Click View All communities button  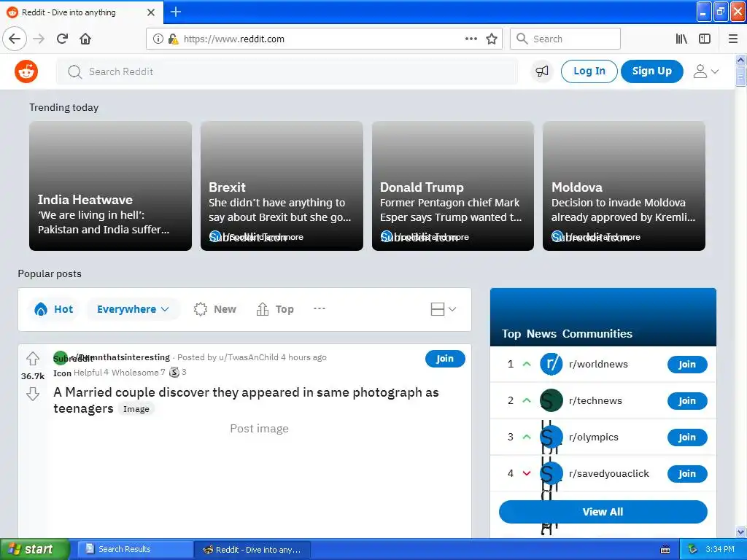pos(603,512)
